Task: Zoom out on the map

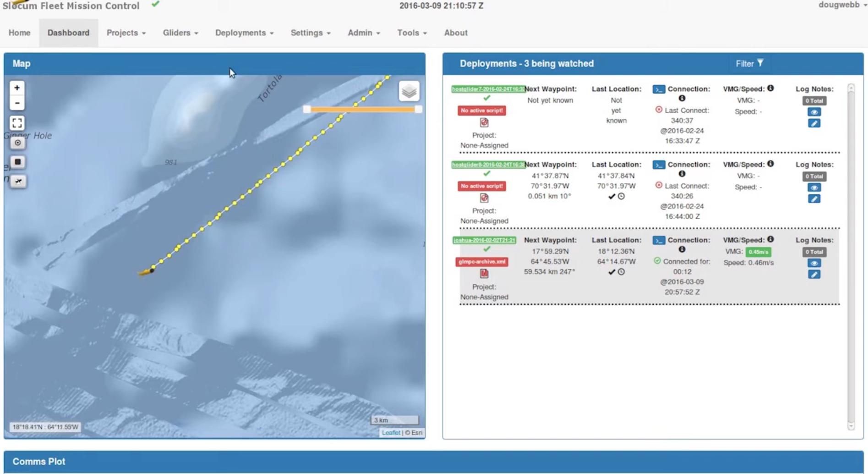Action: (x=17, y=103)
